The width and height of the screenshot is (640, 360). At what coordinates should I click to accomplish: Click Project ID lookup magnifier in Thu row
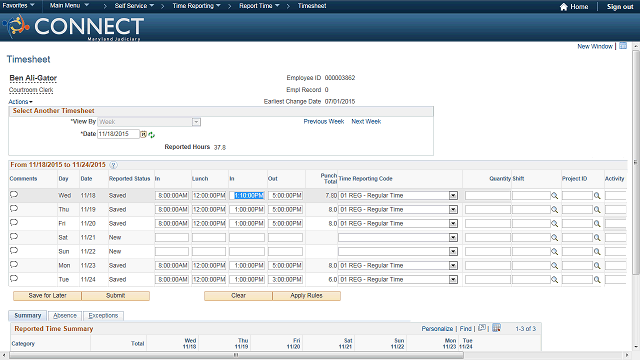click(x=597, y=210)
